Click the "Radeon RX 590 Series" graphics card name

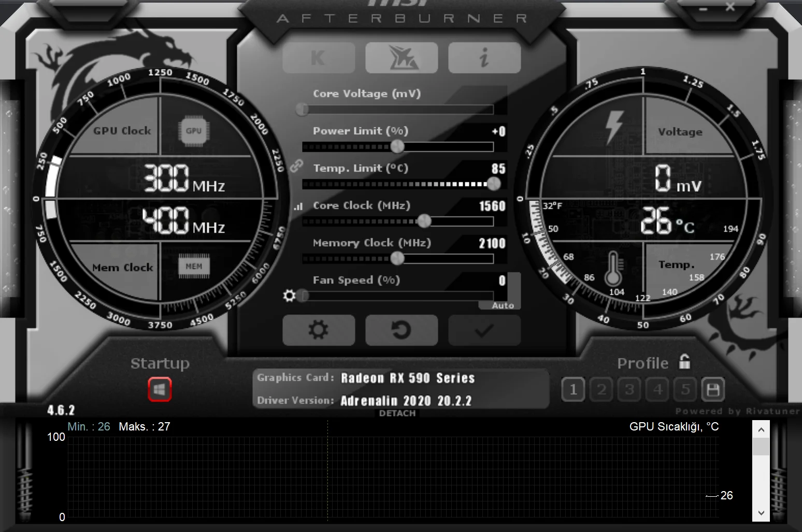(408, 378)
